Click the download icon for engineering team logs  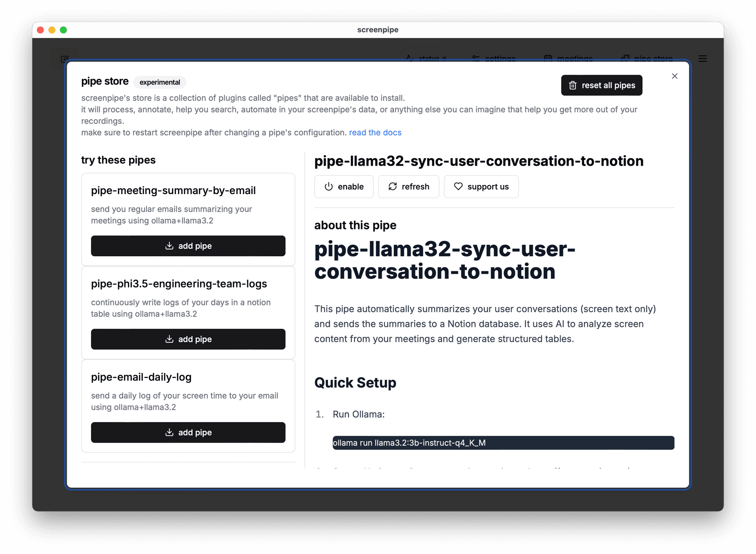(170, 339)
